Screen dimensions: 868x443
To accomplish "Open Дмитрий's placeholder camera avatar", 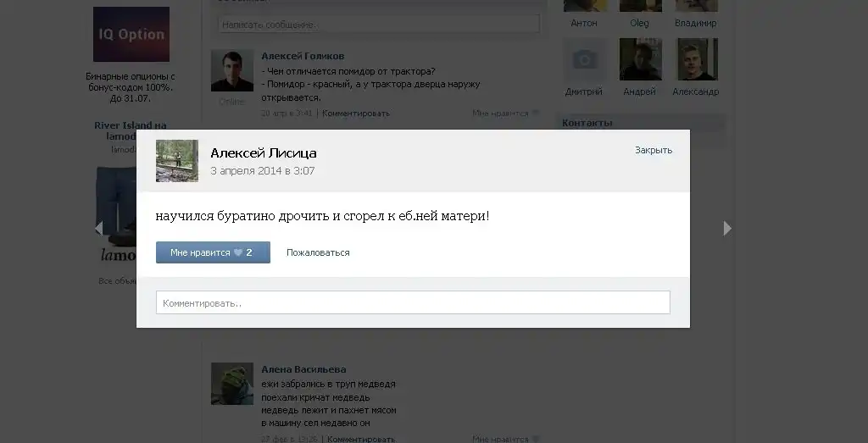I will pyautogui.click(x=585, y=59).
